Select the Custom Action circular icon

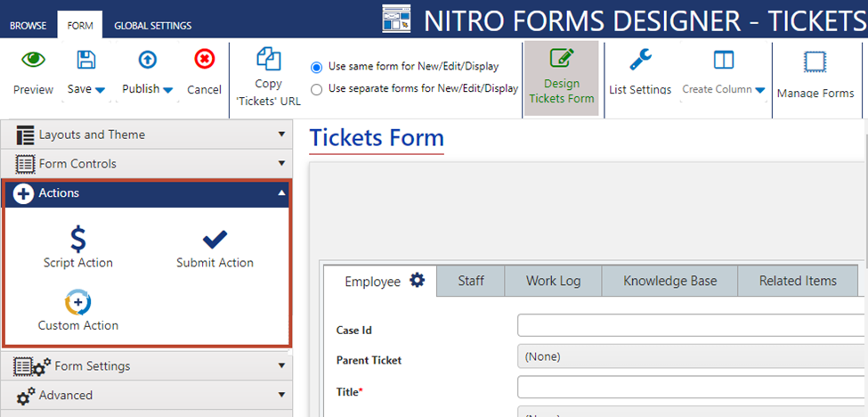click(78, 302)
